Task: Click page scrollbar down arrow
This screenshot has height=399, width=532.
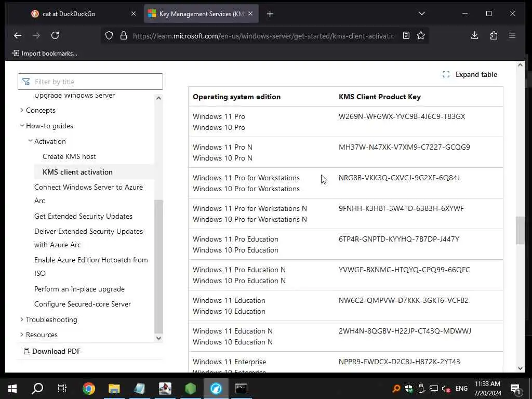Action: tap(520, 368)
